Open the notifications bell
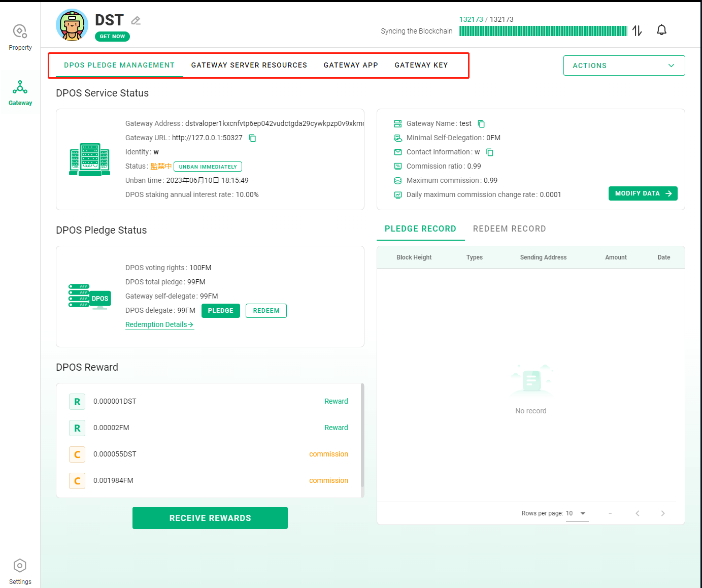The height and width of the screenshot is (588, 702). 661,30
